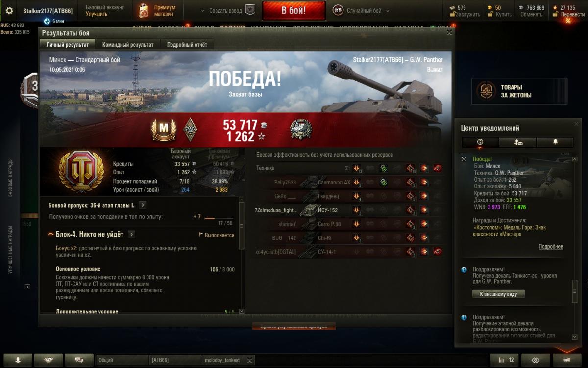Screen dimensions: 588x368
Task: Click the mission list vertical scrollbar
Action: click(x=241, y=255)
